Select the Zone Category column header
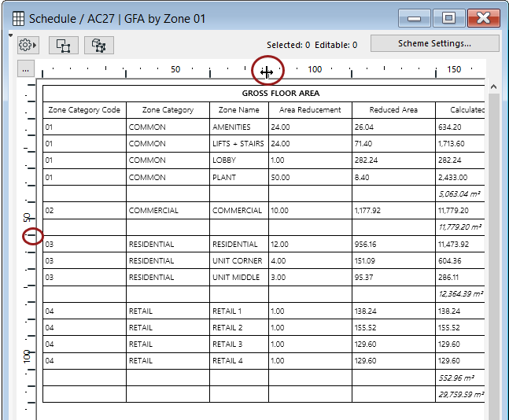 click(x=168, y=110)
